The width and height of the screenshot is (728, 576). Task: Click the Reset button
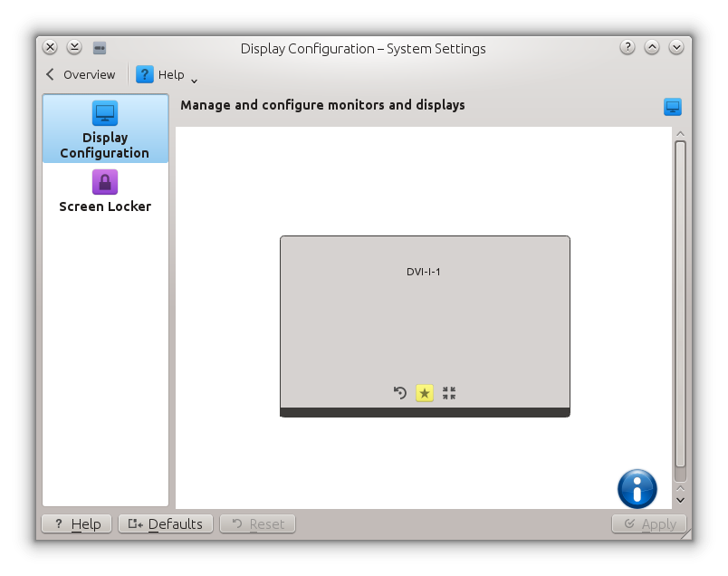click(258, 523)
